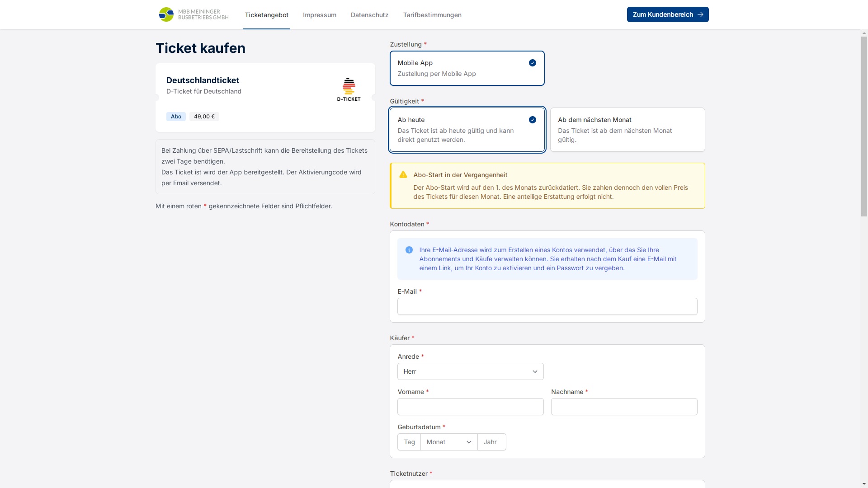Click into the Nachname field
This screenshot has height=488, width=868.
pos(624,407)
